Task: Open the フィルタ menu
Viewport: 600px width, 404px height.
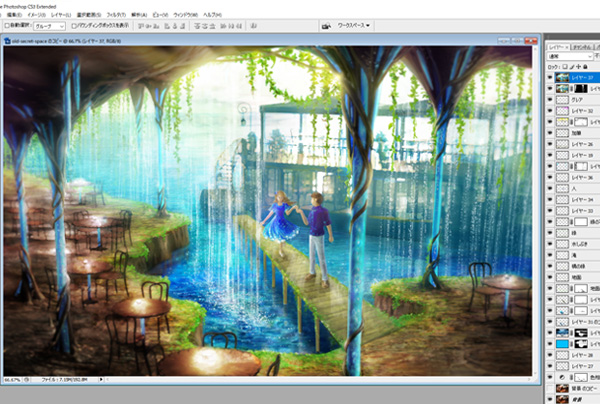Action: [x=116, y=15]
